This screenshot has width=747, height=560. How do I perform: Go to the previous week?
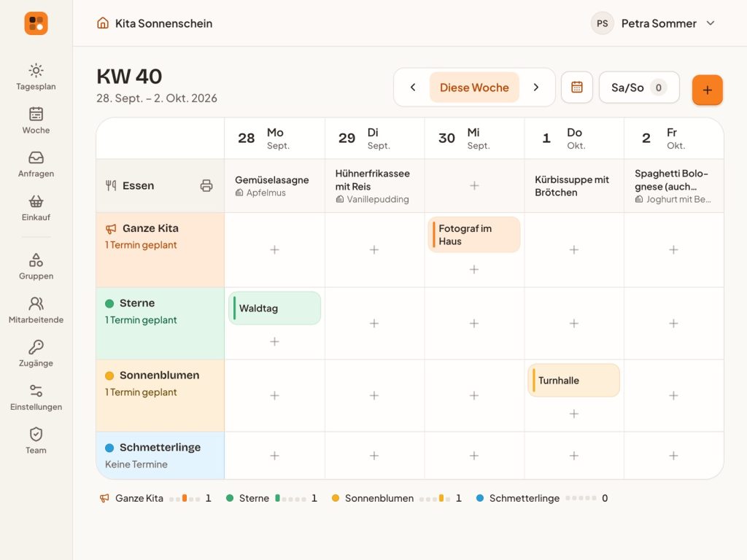point(413,87)
